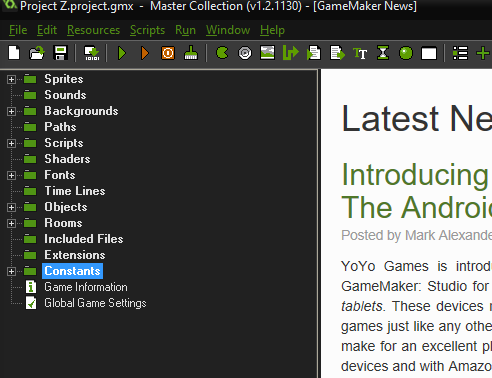Save the project with the floppy disk icon

pos(60,53)
